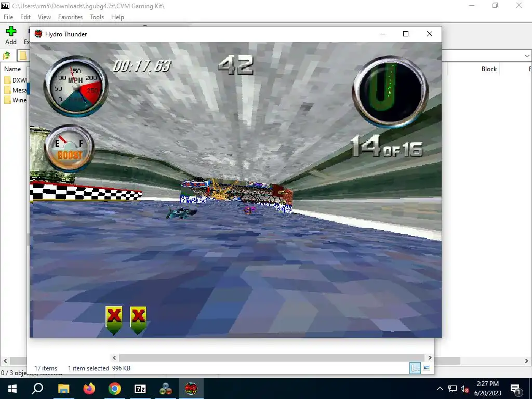Open the joystick launcher icon in taskbar
Viewport: 532px width, 399px height.
(x=166, y=389)
